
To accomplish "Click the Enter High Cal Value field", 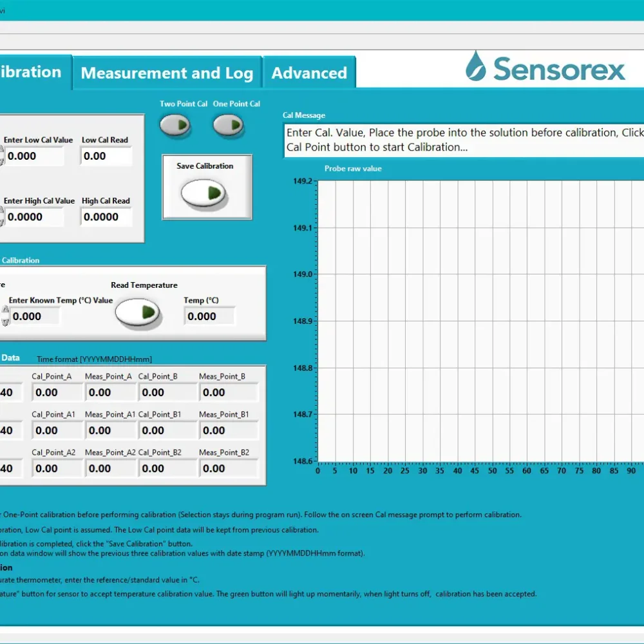I will (x=35, y=217).
